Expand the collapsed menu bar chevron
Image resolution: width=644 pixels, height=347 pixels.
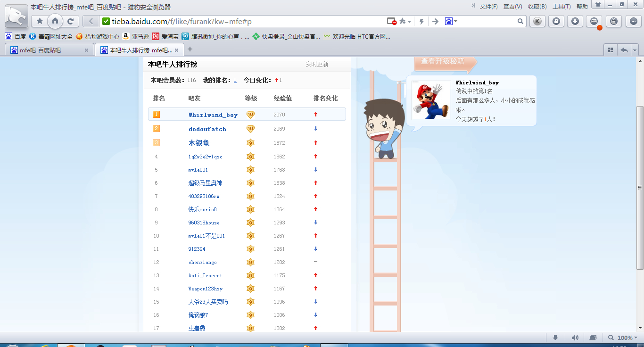[x=473, y=6]
